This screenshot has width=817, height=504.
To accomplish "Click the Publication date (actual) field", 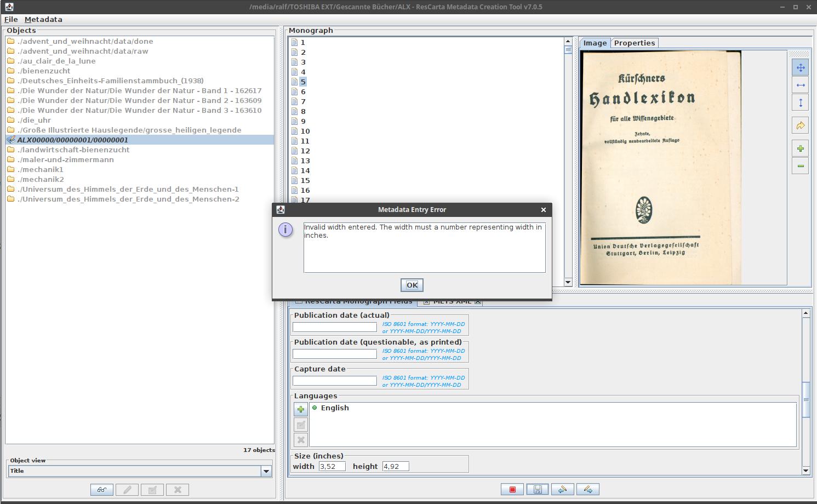I will pos(335,327).
